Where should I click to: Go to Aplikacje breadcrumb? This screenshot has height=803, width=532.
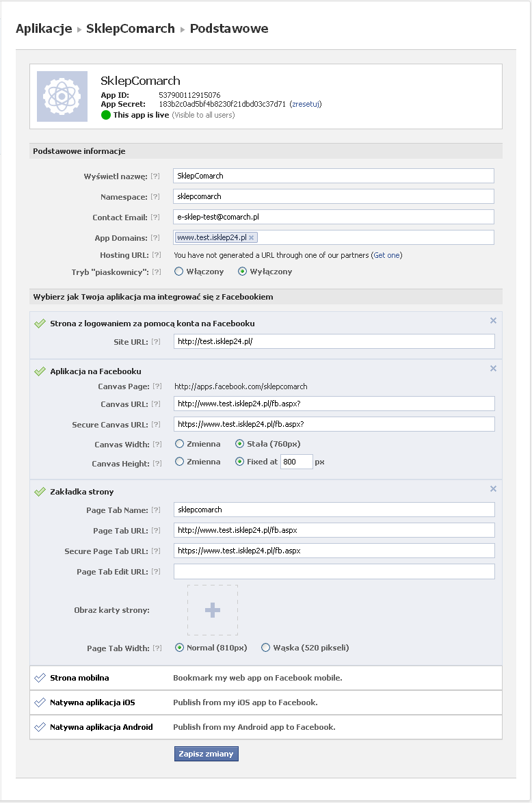pos(44,29)
